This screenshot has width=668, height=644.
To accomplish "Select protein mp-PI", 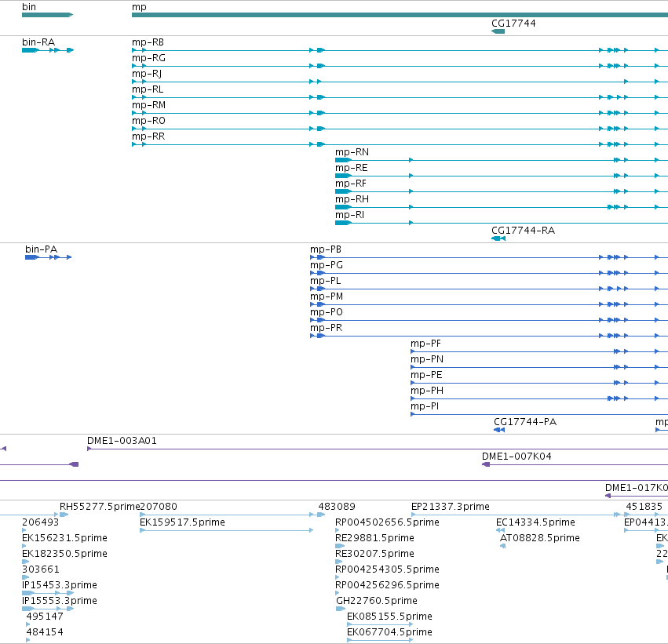I will pos(539,414).
